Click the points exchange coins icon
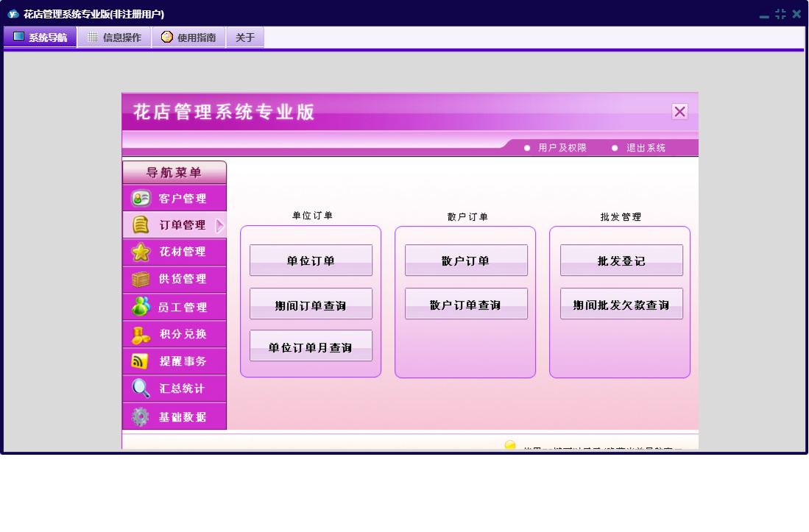This screenshot has width=809, height=532. (x=141, y=335)
